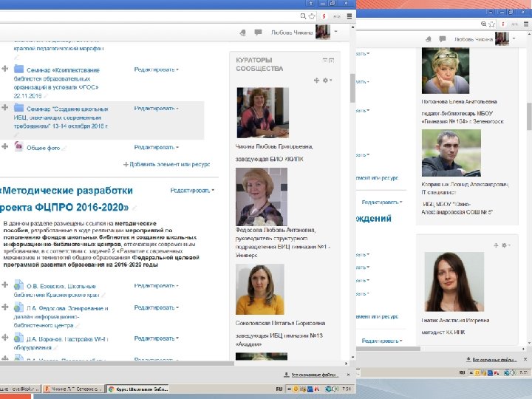Bookmark the page with the front window's star icon
The height and width of the screenshot is (399, 532).
(312, 16)
